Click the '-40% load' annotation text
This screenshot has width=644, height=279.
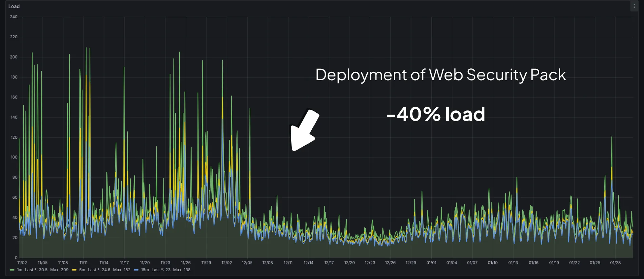pyautogui.click(x=435, y=114)
